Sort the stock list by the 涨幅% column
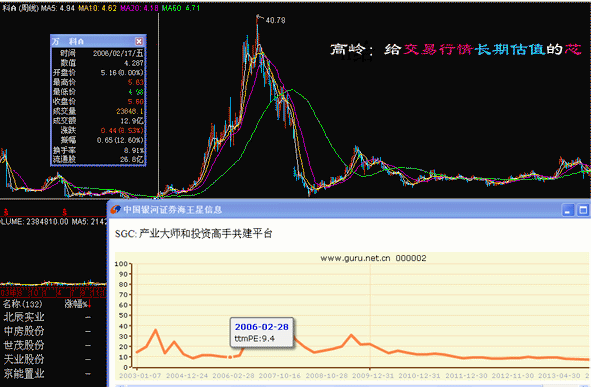This screenshot has width=591, height=387. [x=78, y=304]
